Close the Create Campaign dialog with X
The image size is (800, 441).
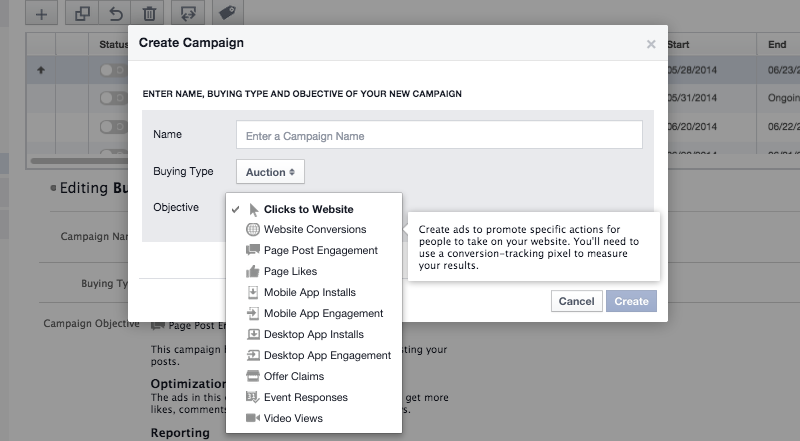pos(651,44)
